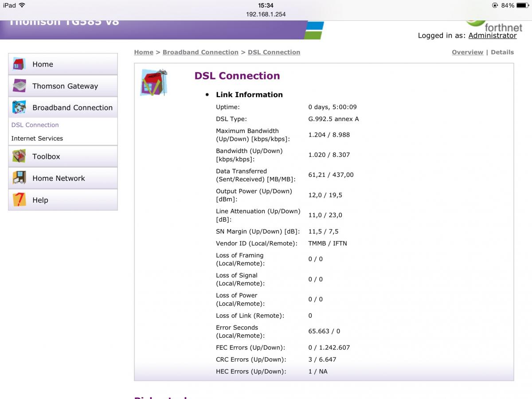This screenshot has width=532, height=399.
Task: Click the maximum bandwidth value 1.204 / 8.988
Action: coord(329,135)
